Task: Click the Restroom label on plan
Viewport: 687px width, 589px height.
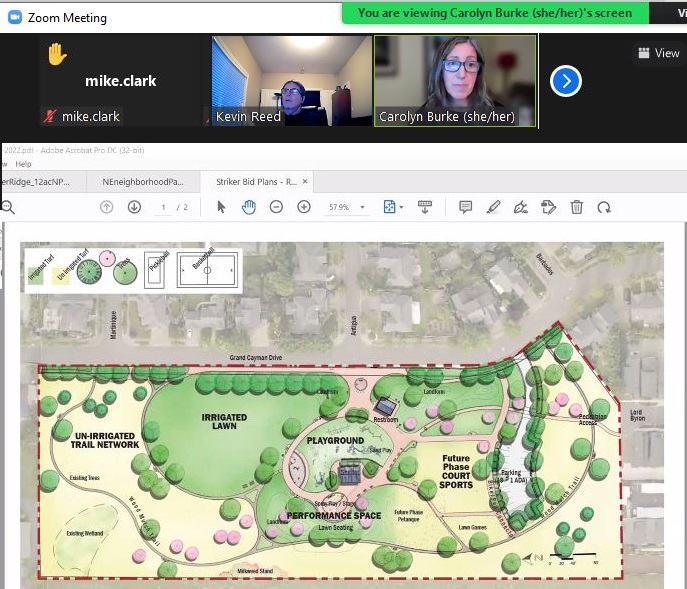Action: click(386, 419)
